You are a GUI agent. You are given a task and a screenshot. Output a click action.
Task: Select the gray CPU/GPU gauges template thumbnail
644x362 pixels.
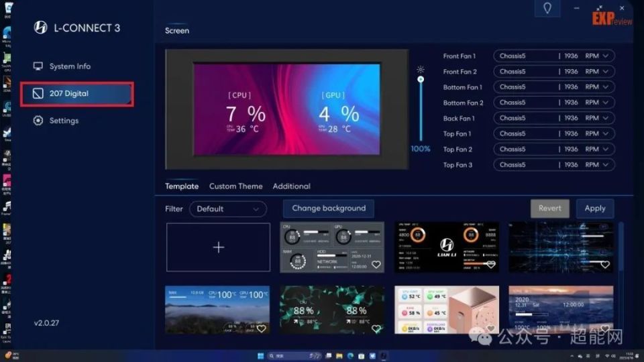pos(332,247)
